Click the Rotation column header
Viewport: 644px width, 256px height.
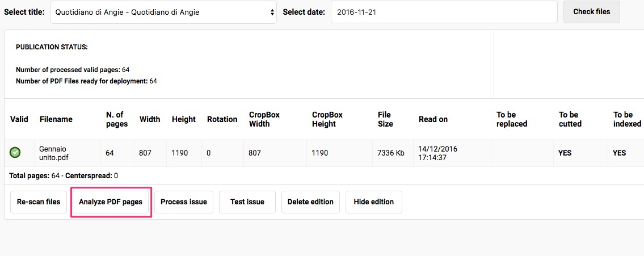coord(222,119)
